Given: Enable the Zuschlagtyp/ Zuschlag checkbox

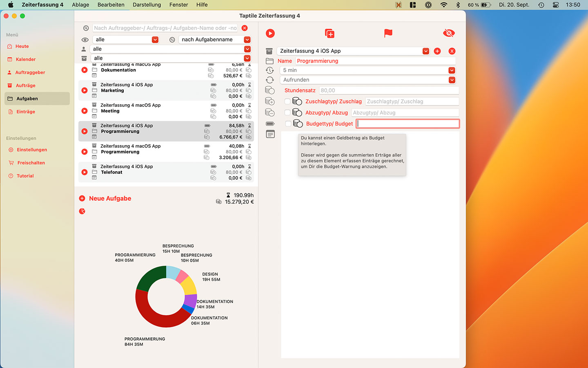Looking at the screenshot, I should pyautogui.click(x=287, y=101).
